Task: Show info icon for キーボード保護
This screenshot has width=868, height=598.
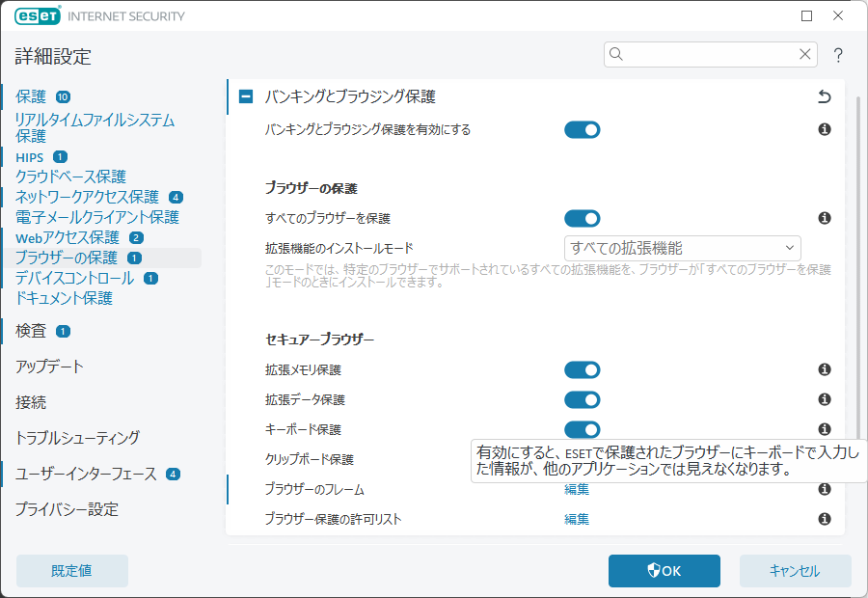Action: 825,429
